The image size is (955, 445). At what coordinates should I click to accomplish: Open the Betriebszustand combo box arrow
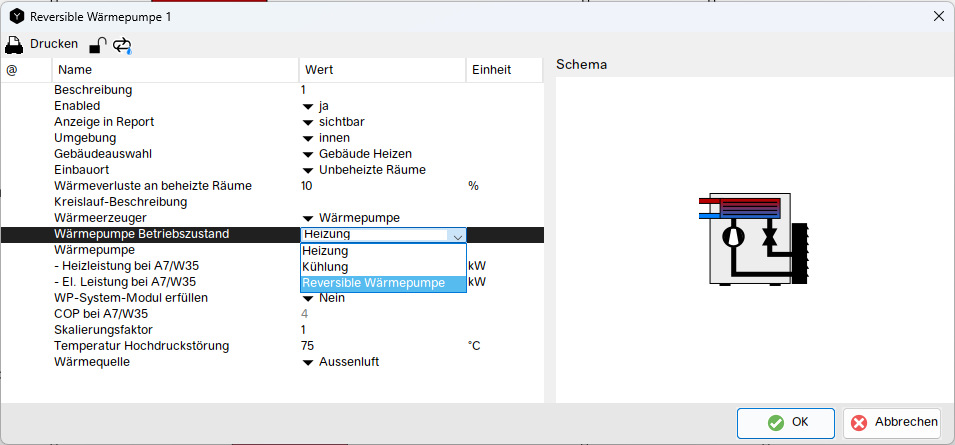(457, 235)
